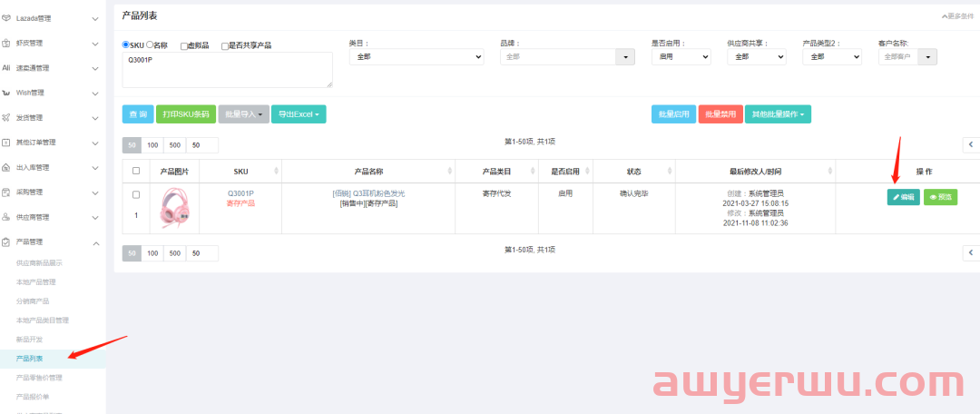The height and width of the screenshot is (414, 980).
Task: Click the Wish管理 sidebar icon
Action: click(7, 93)
